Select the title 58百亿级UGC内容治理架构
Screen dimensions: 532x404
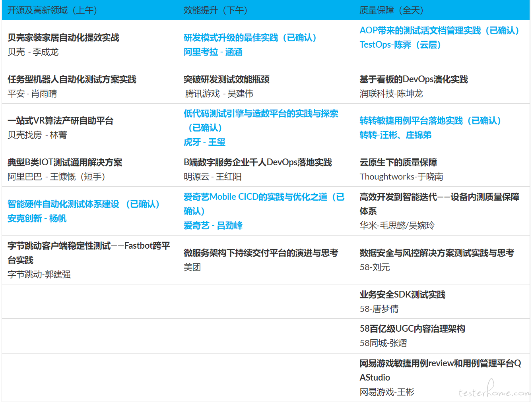[x=412, y=329]
